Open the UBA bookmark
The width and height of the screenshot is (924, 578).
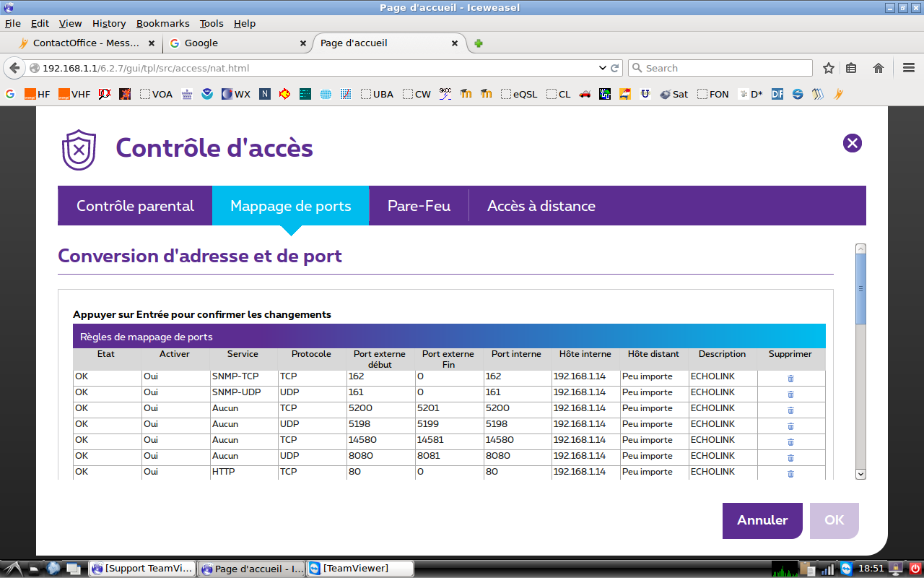(377, 94)
